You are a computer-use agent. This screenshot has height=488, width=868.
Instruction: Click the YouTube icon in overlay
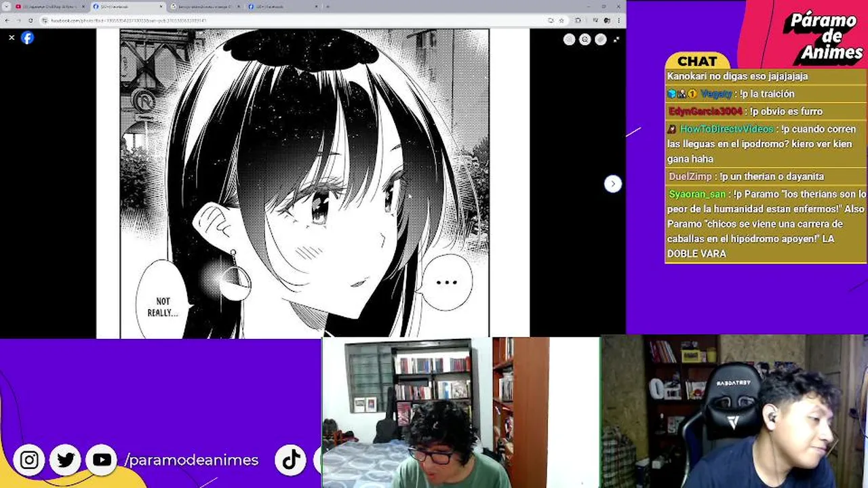(102, 461)
